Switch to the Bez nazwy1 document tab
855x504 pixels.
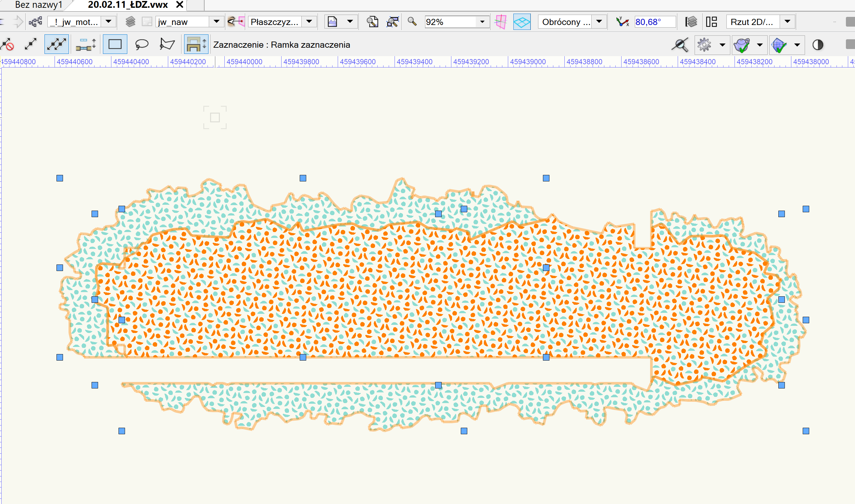coord(38,5)
